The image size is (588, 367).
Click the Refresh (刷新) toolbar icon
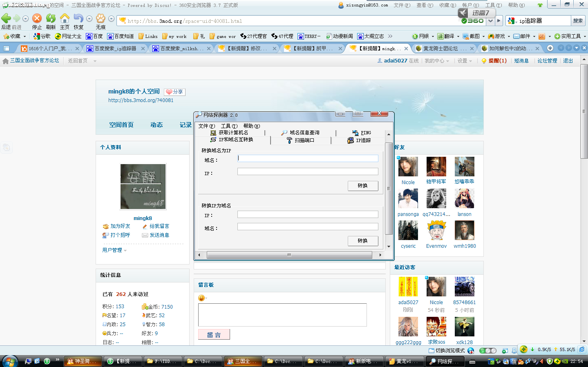51,18
